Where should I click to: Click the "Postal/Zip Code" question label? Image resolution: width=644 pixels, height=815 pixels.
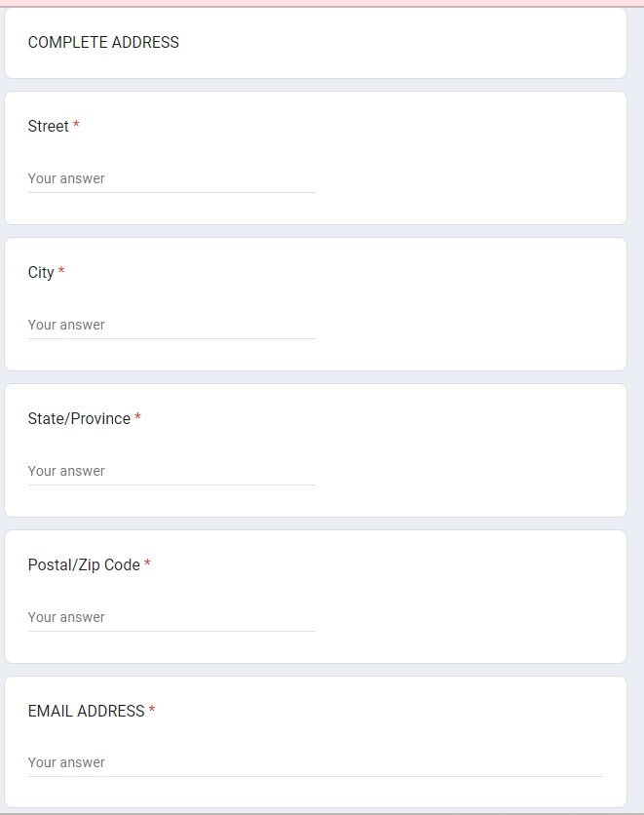click(84, 565)
